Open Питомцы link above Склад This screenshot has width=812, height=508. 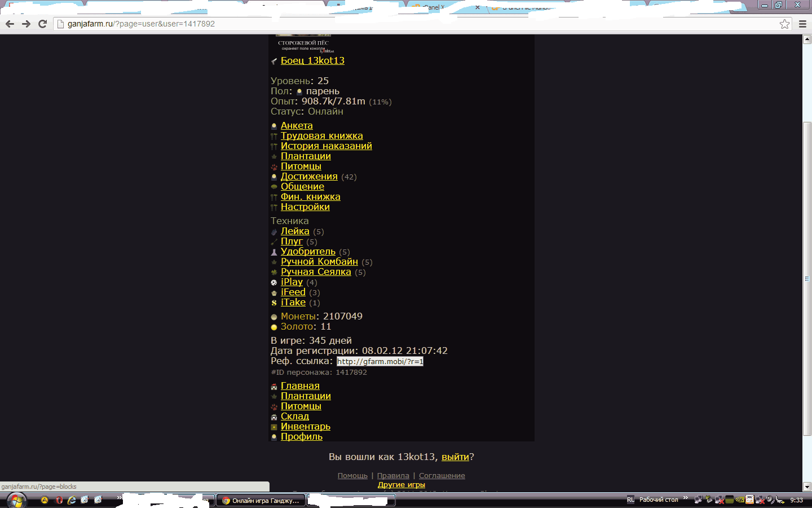pos(301,406)
